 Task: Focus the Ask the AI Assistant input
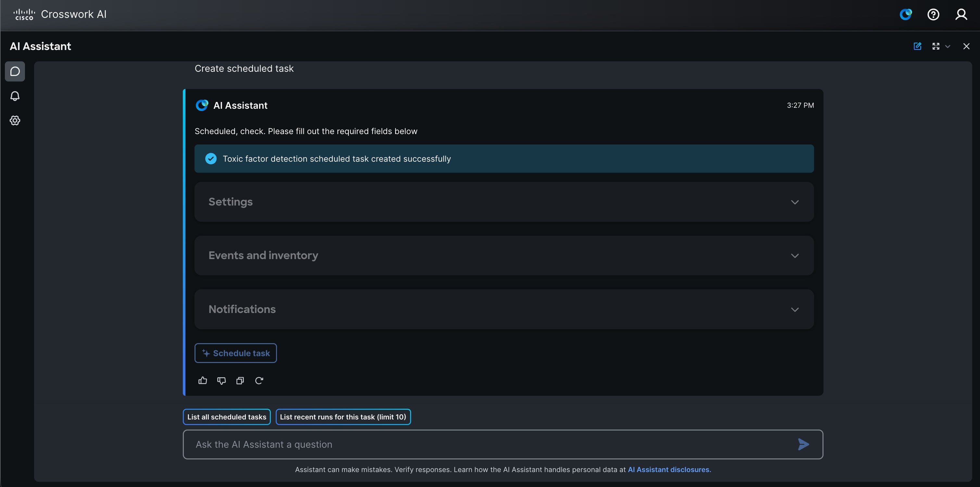[503, 444]
